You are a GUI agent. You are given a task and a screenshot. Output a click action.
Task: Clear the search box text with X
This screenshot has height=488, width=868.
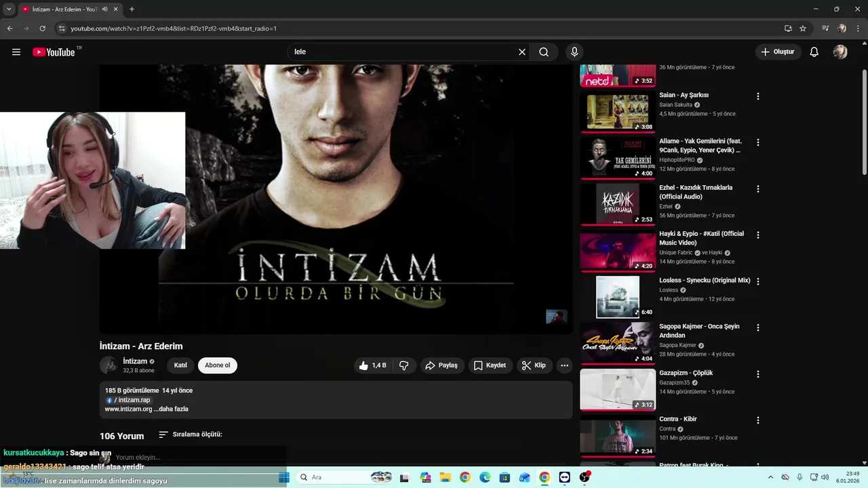coord(522,52)
